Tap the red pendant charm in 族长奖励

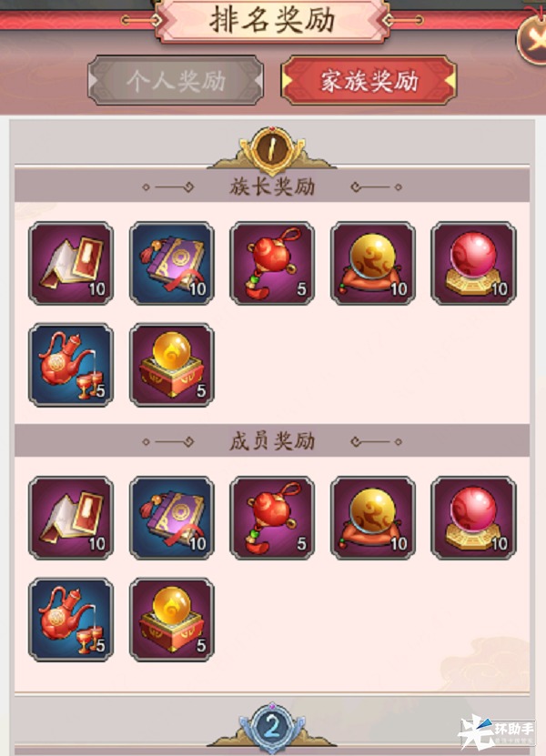pyautogui.click(x=272, y=263)
